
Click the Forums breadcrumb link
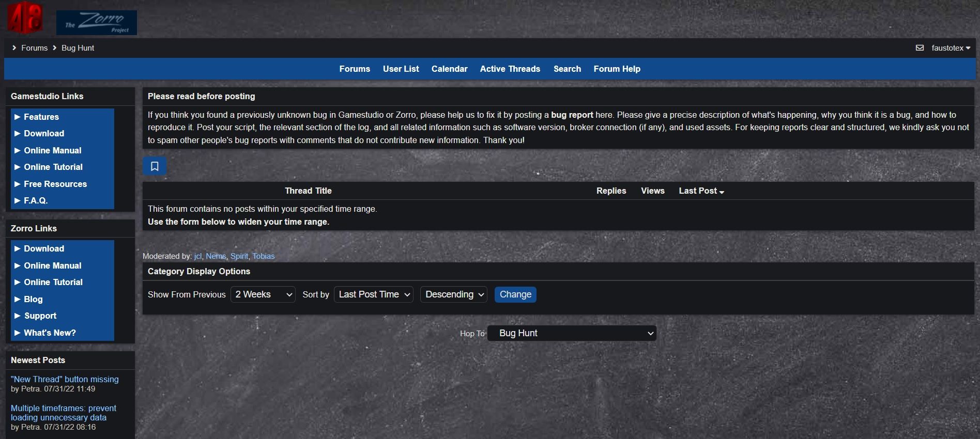pos(34,48)
